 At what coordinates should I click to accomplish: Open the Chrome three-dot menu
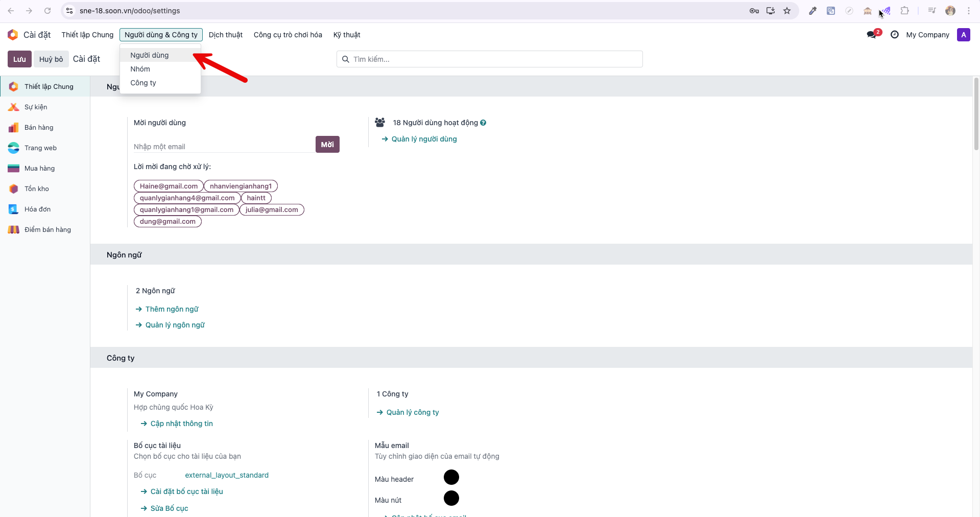coord(969,11)
